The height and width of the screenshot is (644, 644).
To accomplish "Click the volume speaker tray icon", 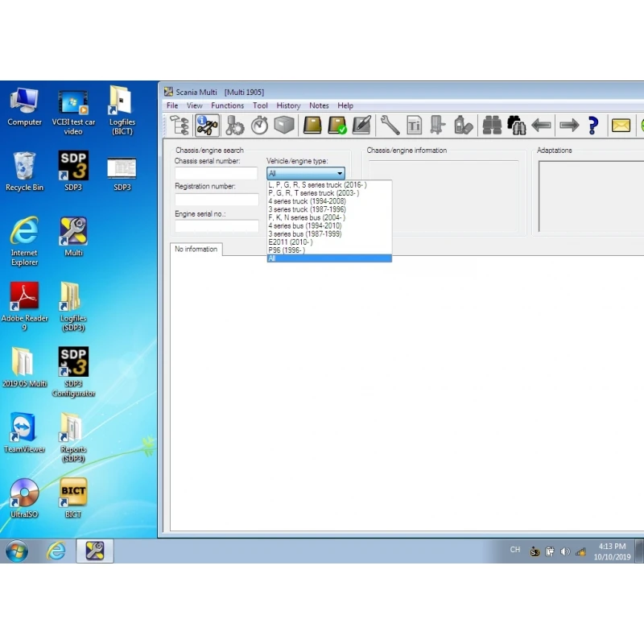I will 565,551.
